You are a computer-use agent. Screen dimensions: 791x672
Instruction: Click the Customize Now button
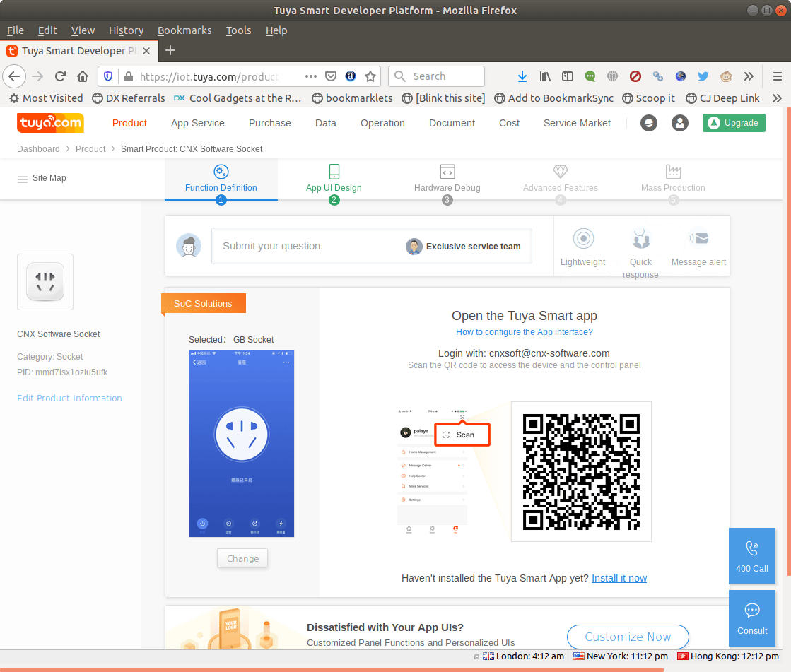click(x=628, y=637)
